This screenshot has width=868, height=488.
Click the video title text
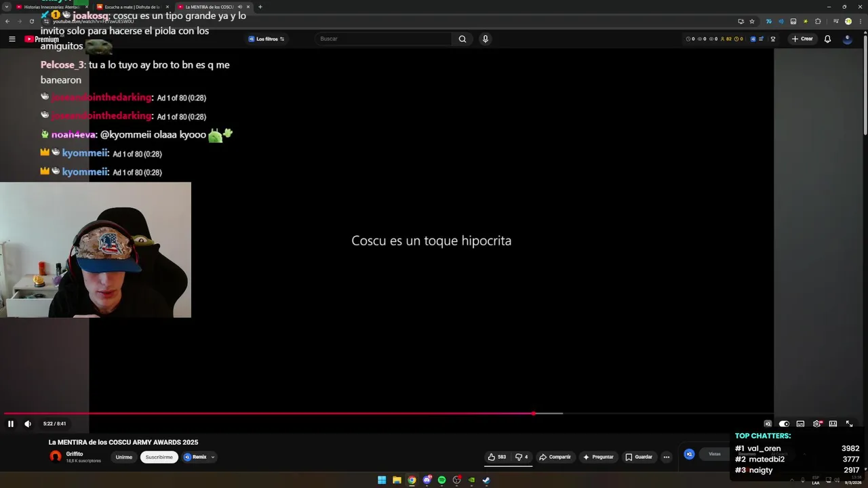coord(123,442)
